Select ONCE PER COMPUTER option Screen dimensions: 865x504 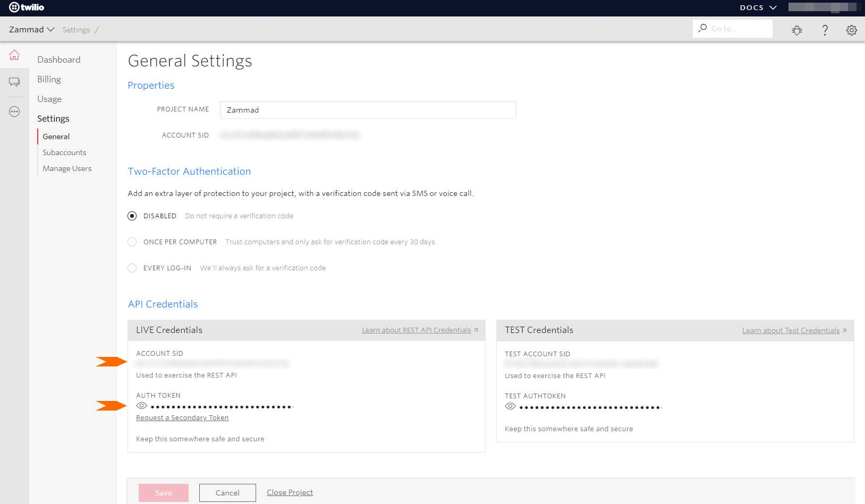coord(132,242)
